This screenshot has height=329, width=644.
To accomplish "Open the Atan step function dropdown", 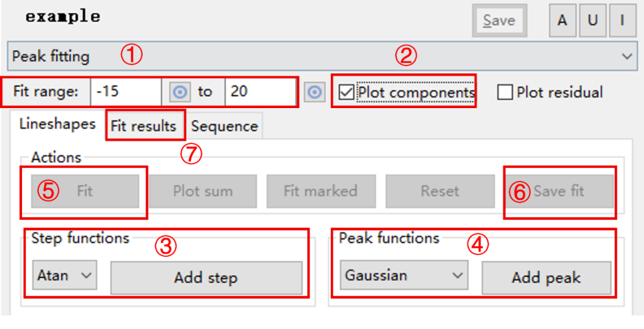I will click(x=64, y=275).
